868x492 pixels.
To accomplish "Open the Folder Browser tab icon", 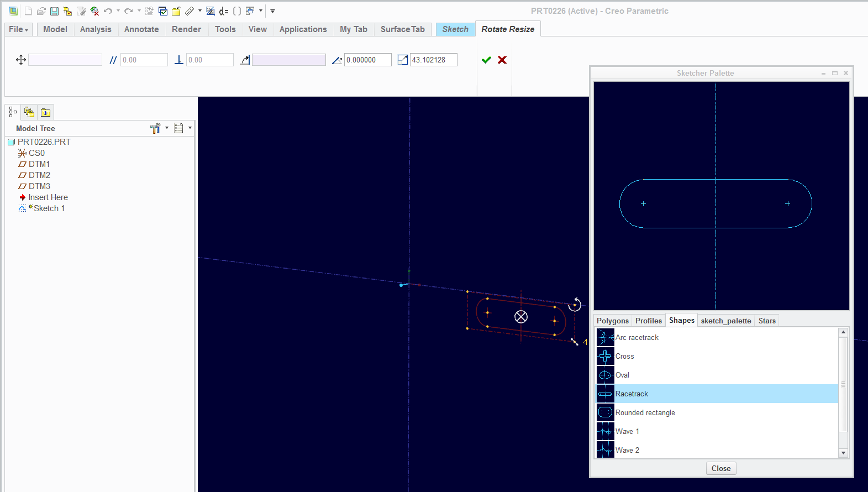I will point(29,112).
